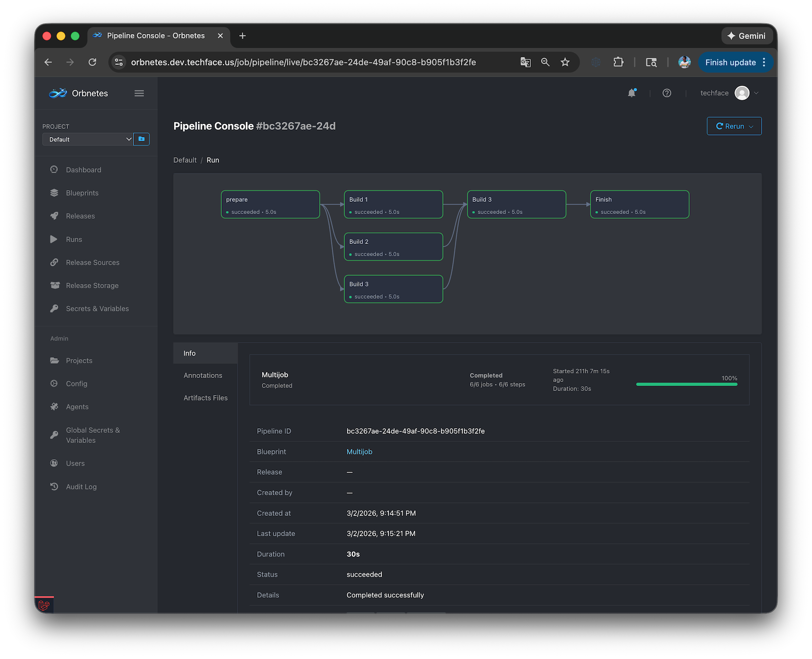Open the Dashboard sidebar item

click(83, 170)
